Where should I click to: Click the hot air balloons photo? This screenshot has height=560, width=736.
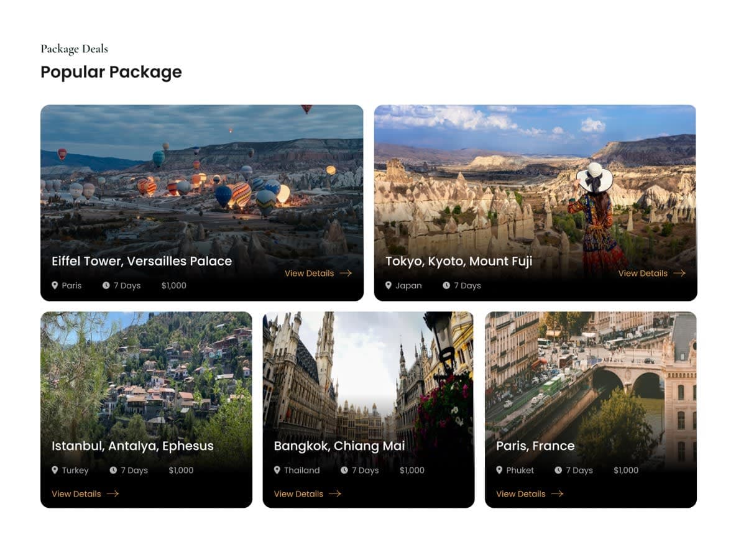[x=202, y=178]
